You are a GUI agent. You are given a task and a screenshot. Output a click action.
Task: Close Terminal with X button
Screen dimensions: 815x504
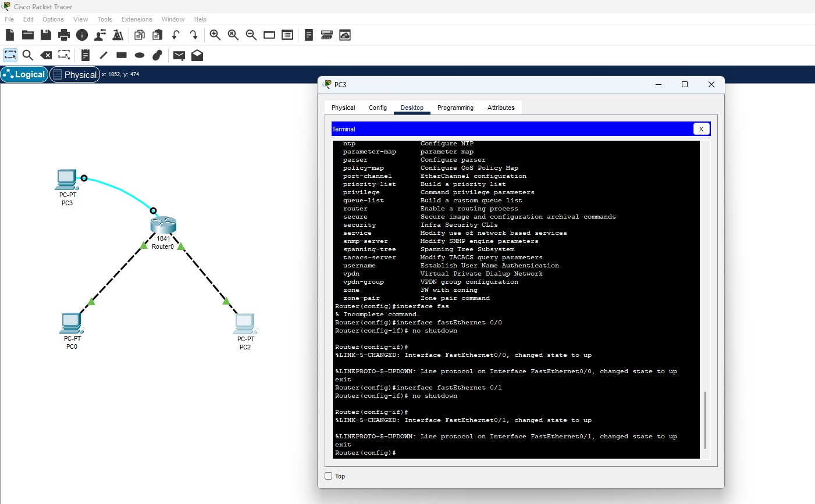pos(701,129)
